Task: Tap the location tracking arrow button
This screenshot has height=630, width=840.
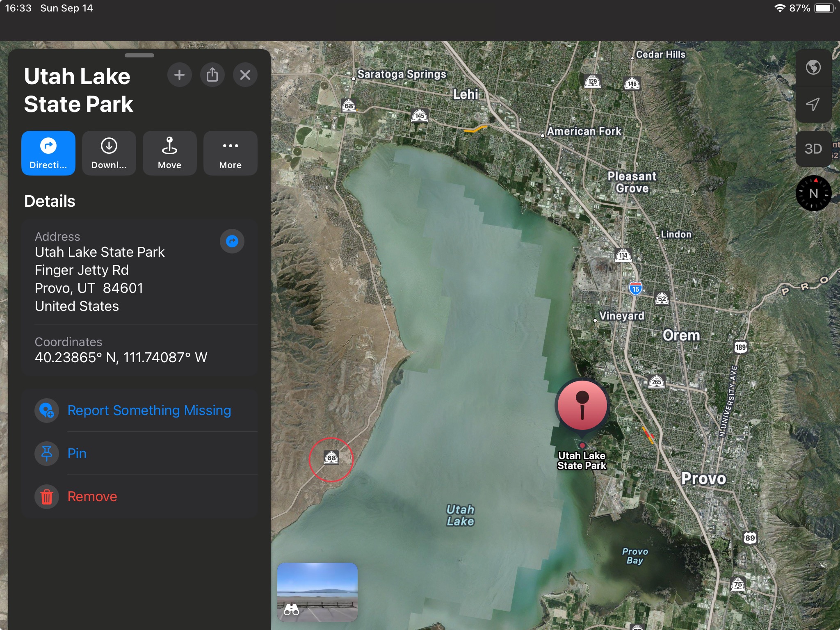Action: coord(813,104)
